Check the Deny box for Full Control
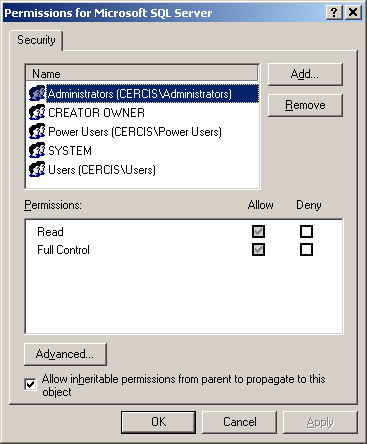Screen dimensions: 367x444 (306, 250)
